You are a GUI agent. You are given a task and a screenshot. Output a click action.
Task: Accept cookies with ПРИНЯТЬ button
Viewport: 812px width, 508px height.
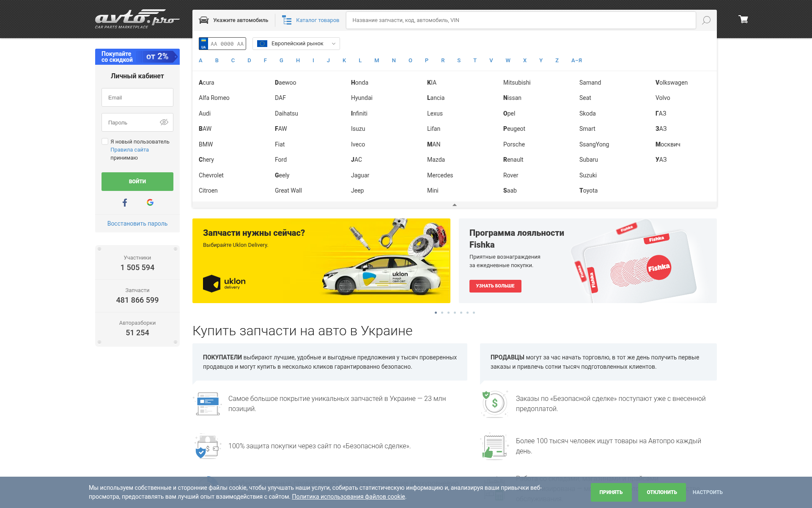(611, 492)
